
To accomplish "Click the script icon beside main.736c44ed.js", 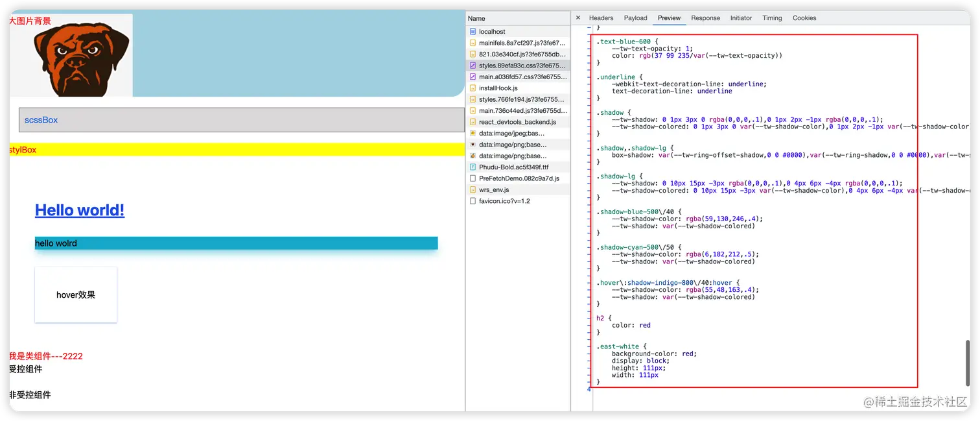I will tap(472, 111).
